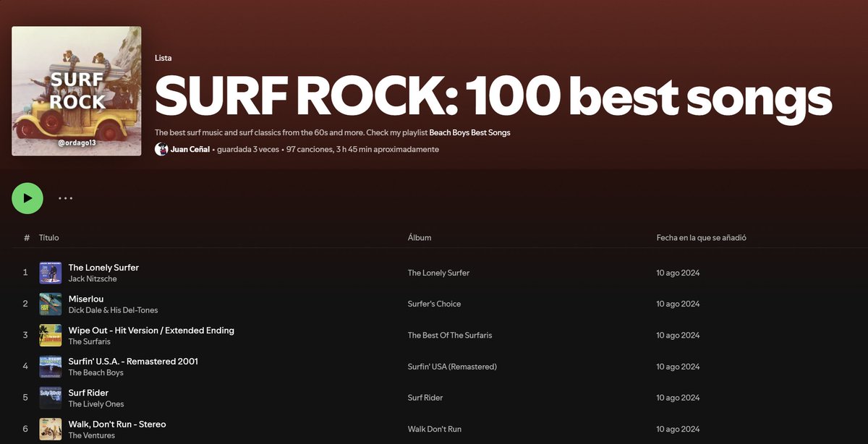Viewport: 868px width, 444px height.
Task: Open the Walk Don't Run album link
Action: (x=435, y=430)
